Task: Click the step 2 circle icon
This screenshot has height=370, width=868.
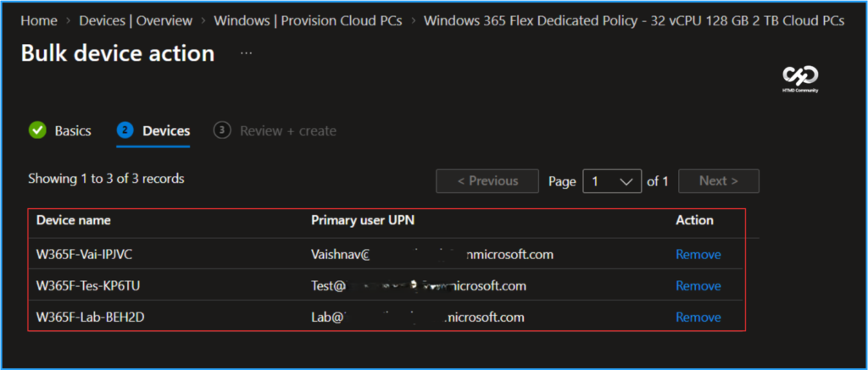Action: (125, 130)
